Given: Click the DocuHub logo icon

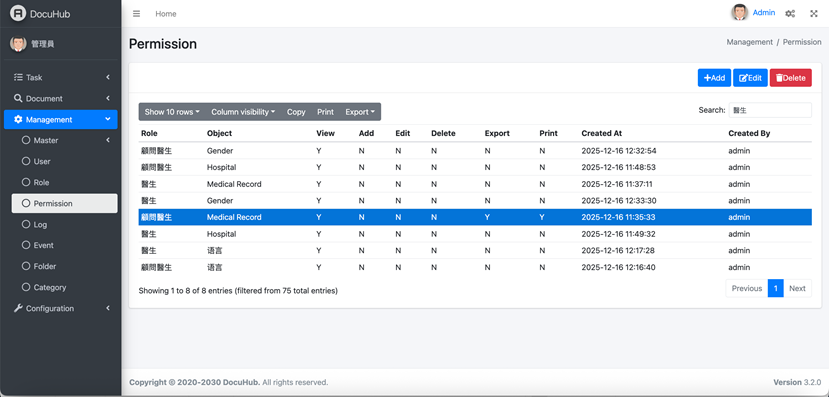Looking at the screenshot, I should click(18, 14).
